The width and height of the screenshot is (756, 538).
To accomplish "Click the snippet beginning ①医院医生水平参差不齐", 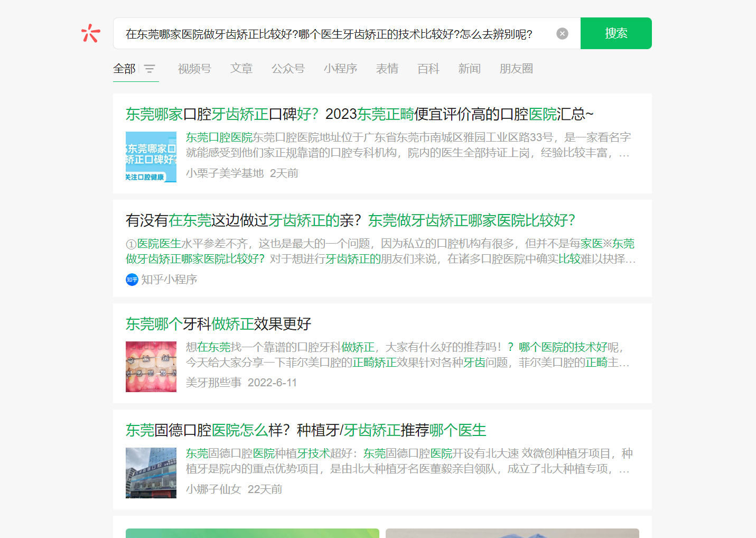I will click(x=381, y=251).
